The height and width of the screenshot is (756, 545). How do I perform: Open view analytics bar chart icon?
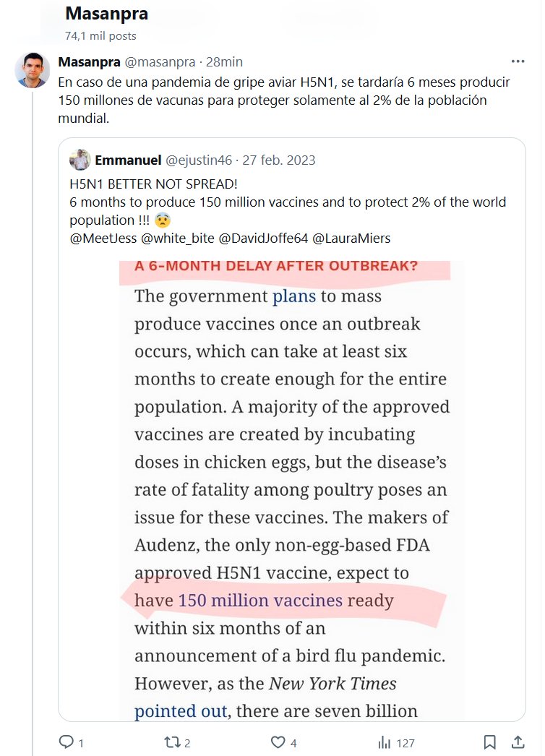[x=385, y=742]
